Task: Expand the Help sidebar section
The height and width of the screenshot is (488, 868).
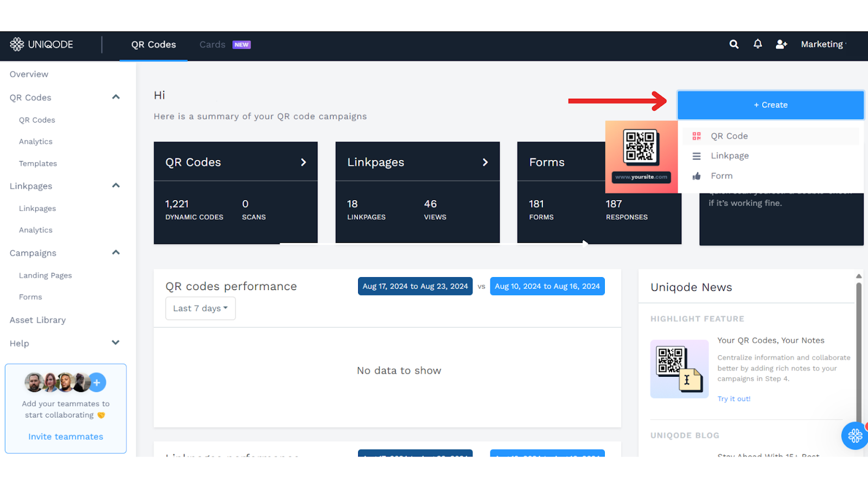Action: point(116,343)
